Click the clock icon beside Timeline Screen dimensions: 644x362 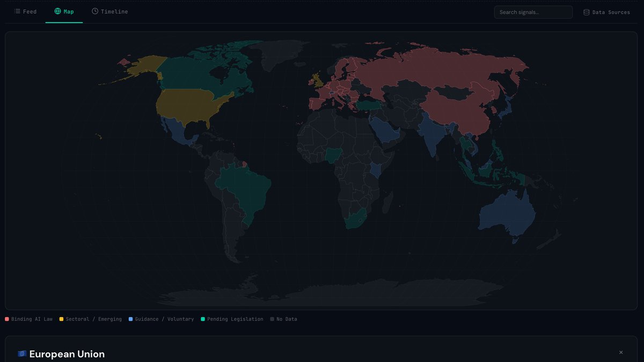pos(94,11)
